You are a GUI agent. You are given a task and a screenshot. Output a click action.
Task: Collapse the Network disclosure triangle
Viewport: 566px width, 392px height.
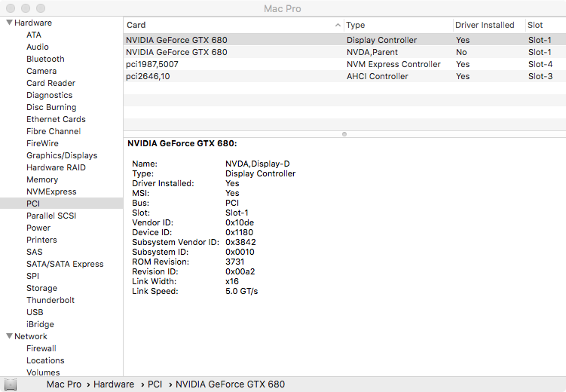(x=10, y=336)
